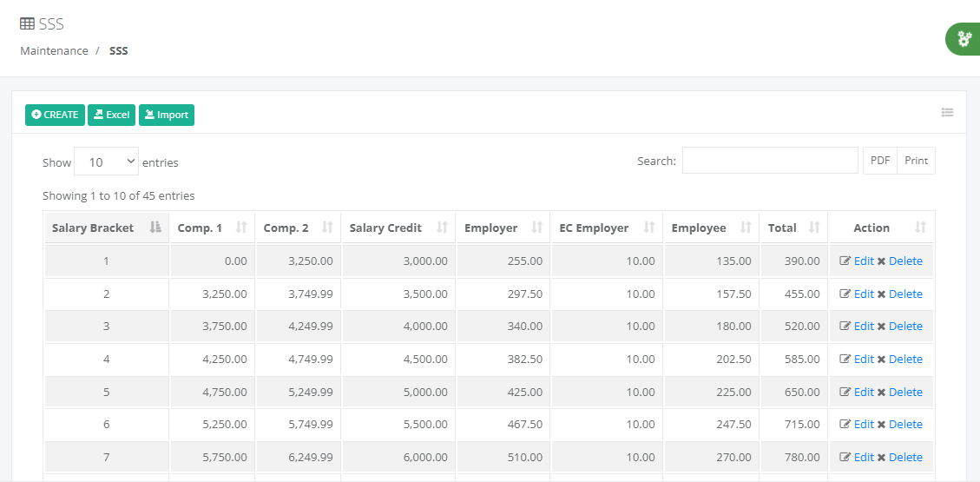Click delete X icon in bracket 3 row

point(881,327)
